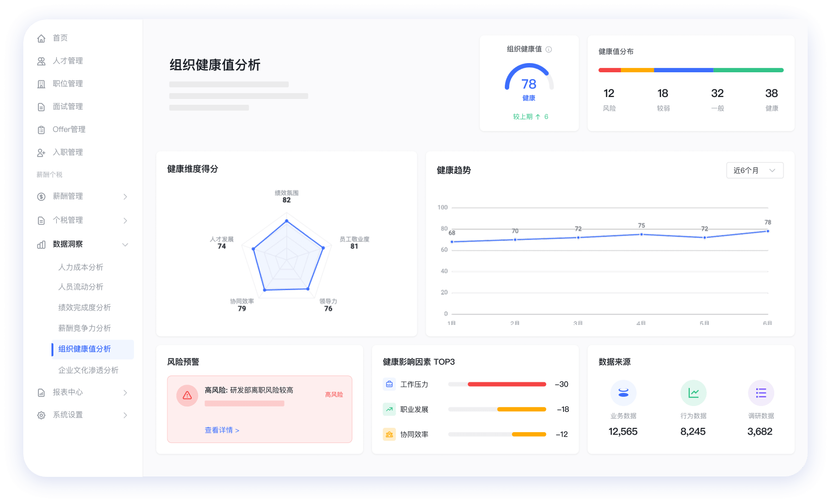
Task: Collapse the 数据洞察 menu chevron
Action: (125, 244)
